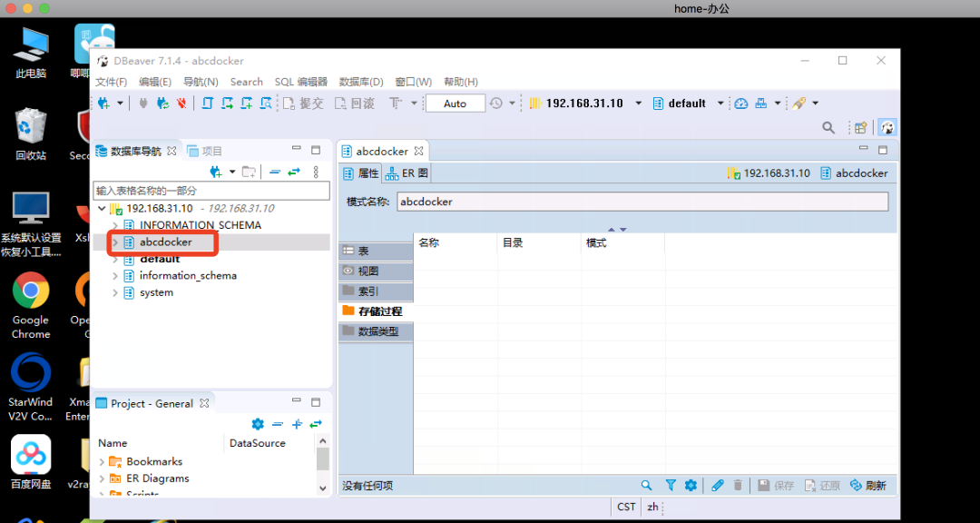Close the 数据库导航 tab

tap(171, 151)
